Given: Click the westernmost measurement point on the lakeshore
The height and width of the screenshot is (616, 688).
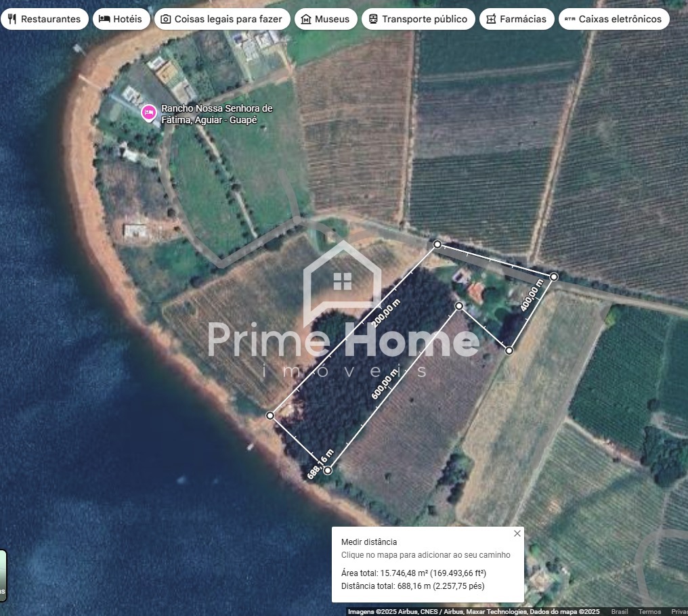Looking at the screenshot, I should 270,416.
